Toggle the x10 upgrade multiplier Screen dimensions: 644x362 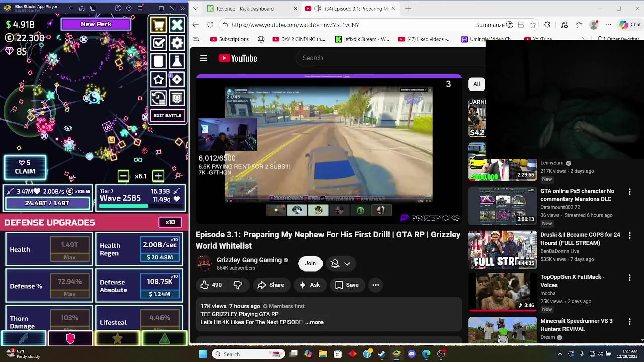pos(170,222)
